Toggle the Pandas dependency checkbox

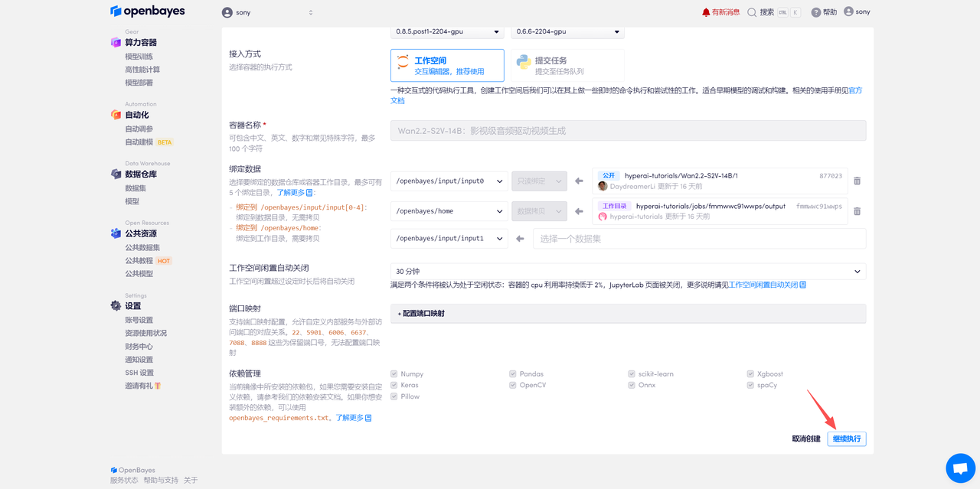513,374
